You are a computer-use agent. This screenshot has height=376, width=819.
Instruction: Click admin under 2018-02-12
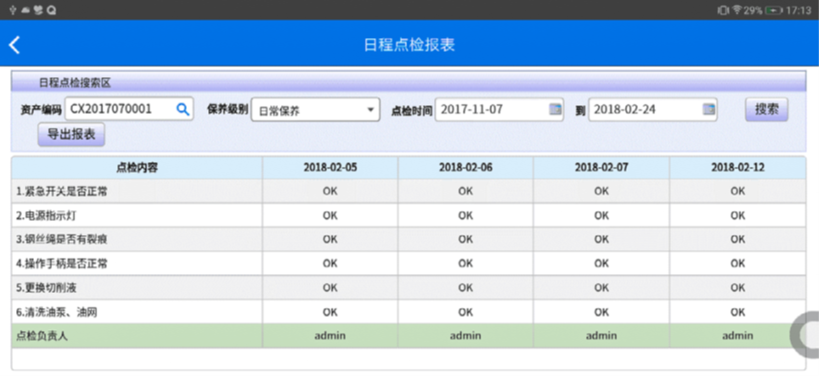738,336
